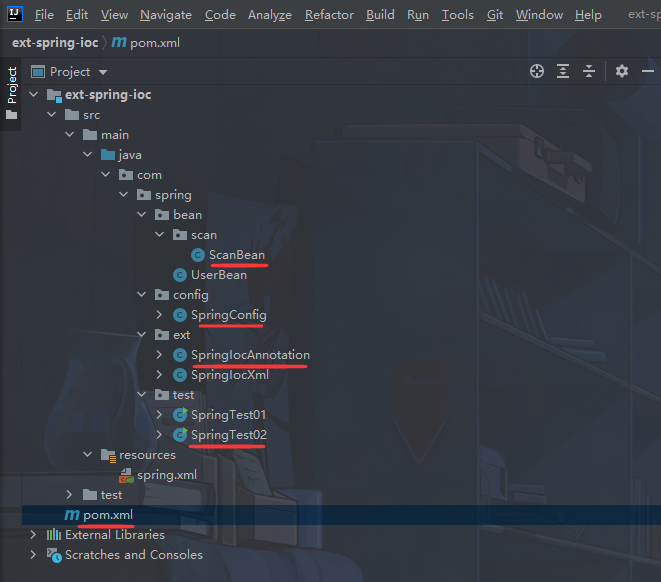The image size is (661, 582).
Task: Click the Project view window icon
Action: (38, 72)
